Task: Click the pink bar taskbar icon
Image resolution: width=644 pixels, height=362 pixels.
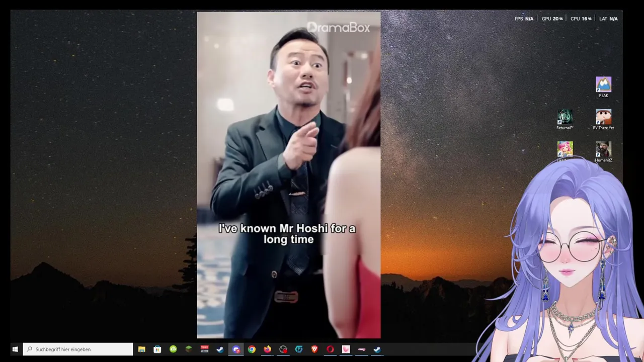Action: pos(361,349)
